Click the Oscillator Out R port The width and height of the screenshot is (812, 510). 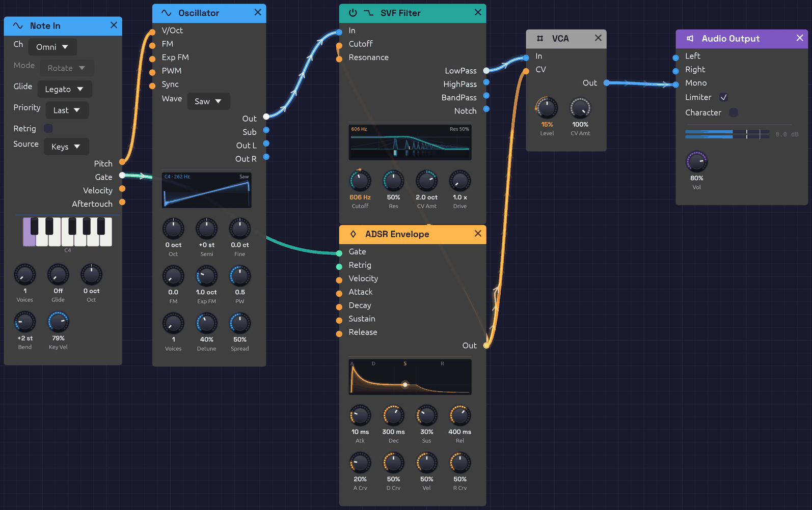coord(266,157)
